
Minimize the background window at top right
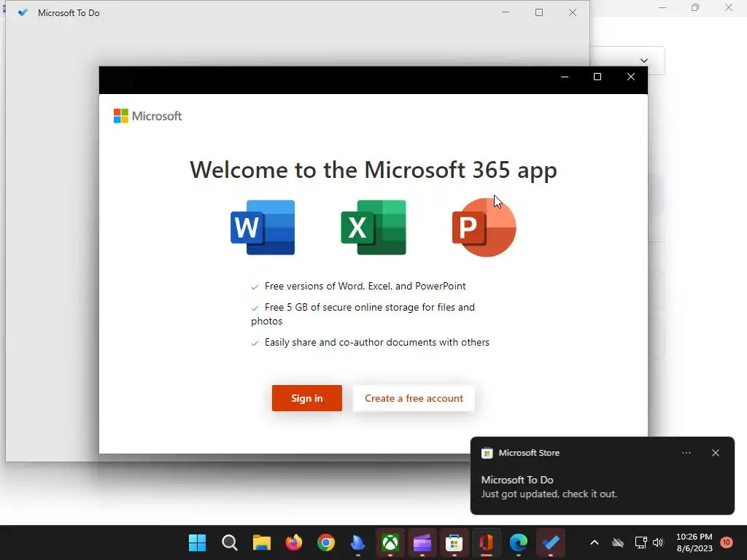tap(662, 7)
